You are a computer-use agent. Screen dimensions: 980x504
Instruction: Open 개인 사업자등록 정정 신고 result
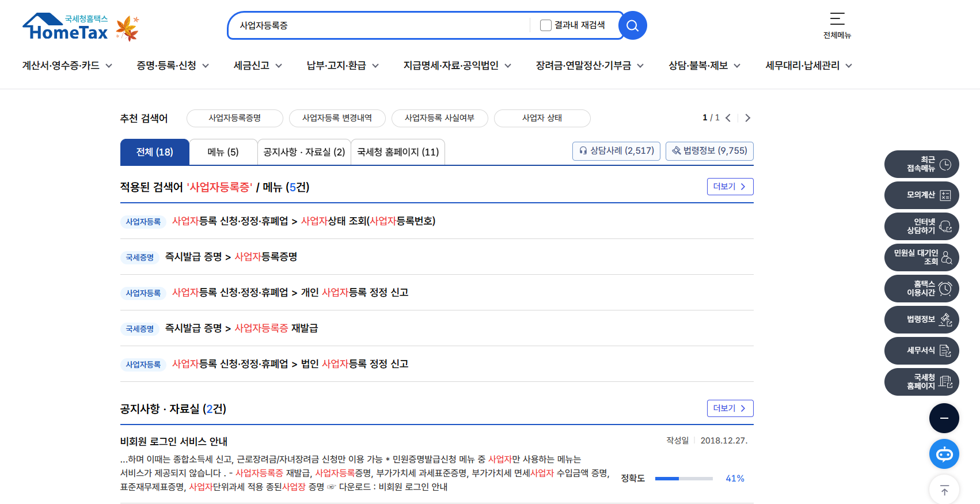[x=290, y=293]
